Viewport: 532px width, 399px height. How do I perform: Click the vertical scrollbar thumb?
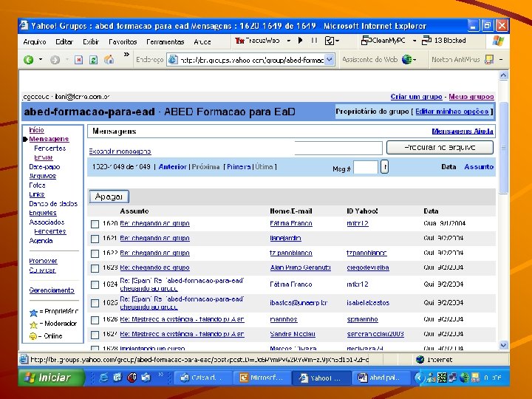coord(503,148)
